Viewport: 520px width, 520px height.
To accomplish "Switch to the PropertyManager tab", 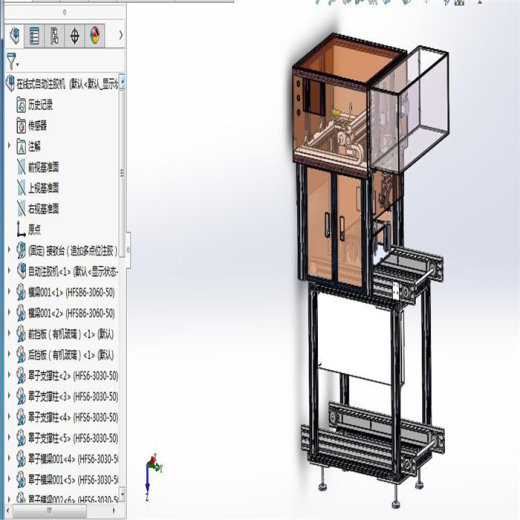I will [x=34, y=35].
